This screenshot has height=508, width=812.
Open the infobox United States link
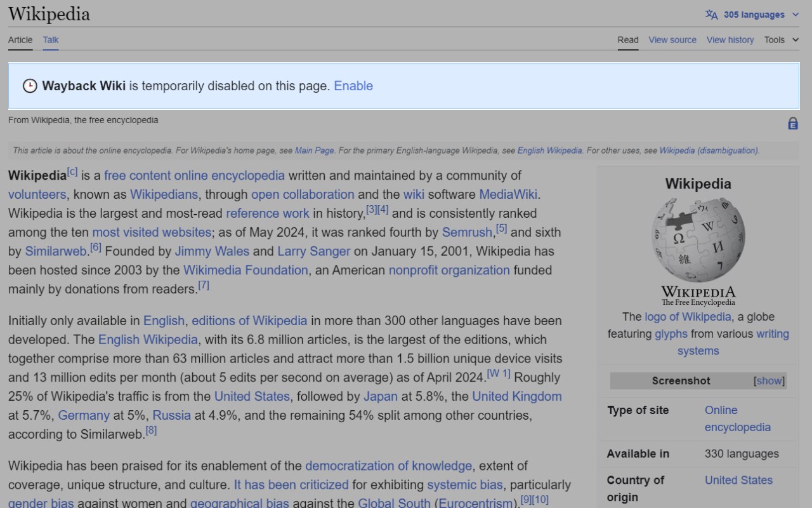[x=738, y=481]
